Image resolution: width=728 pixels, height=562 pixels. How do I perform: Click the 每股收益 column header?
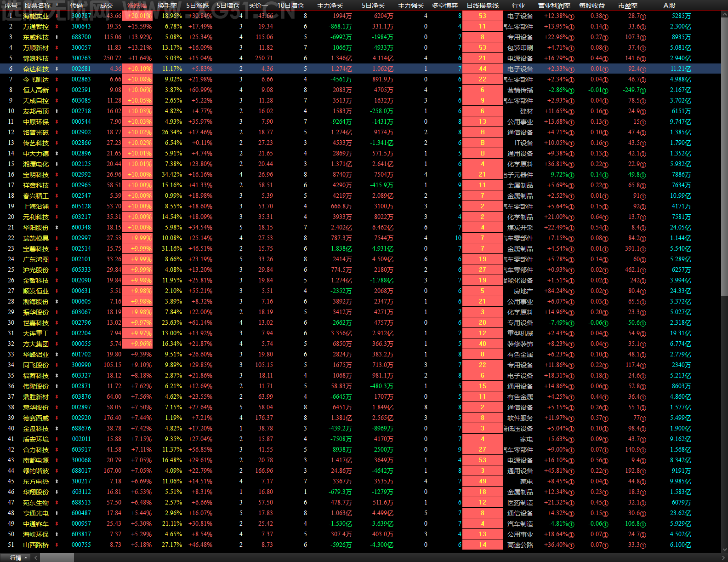[592, 6]
